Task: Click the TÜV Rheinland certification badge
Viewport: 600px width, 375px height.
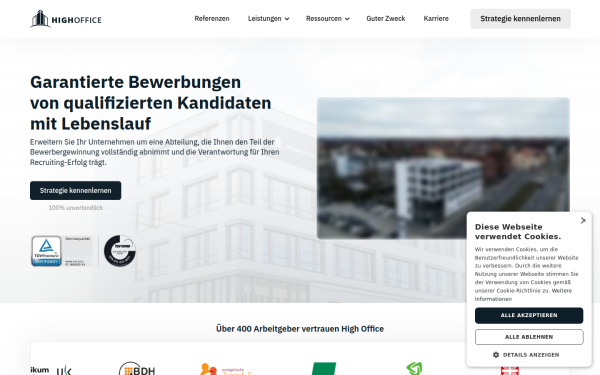Action: click(x=62, y=251)
